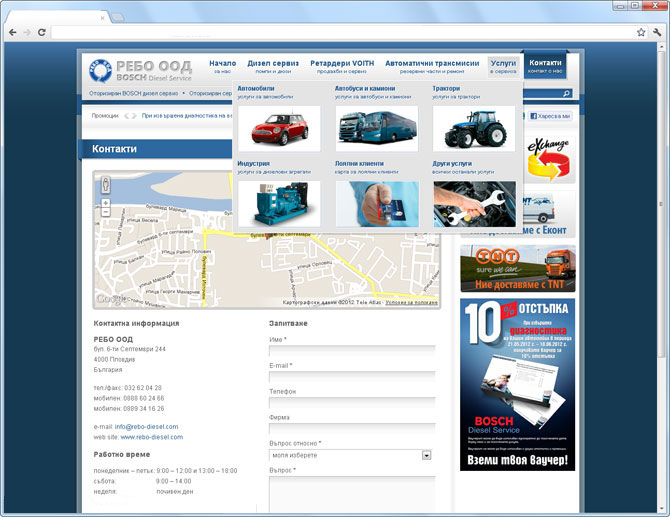Reload the page with the refresh icon
The width and height of the screenshot is (670, 517).
[x=41, y=32]
